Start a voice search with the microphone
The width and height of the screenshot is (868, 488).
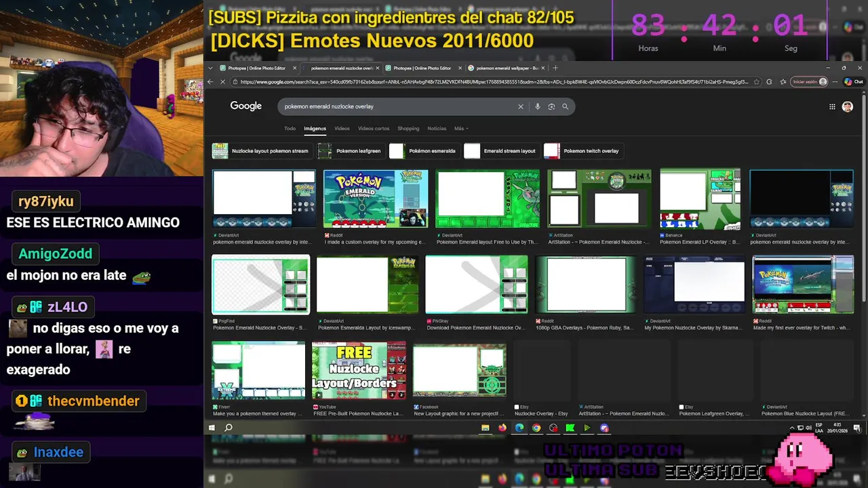point(538,106)
